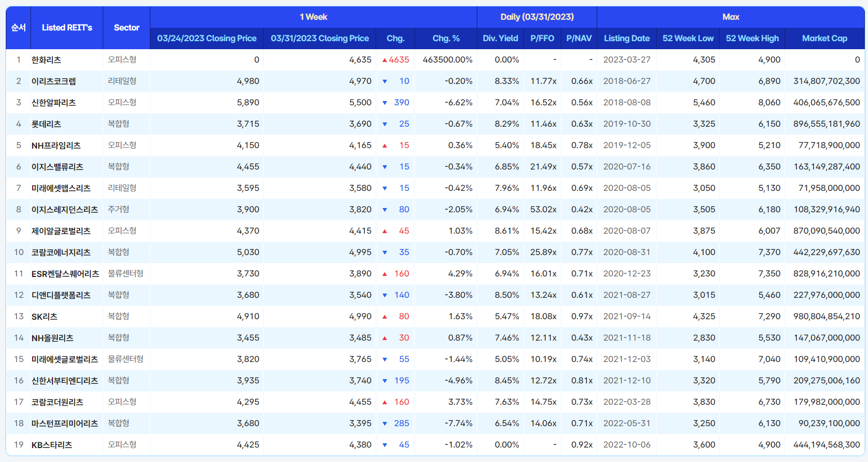Click the 8.61% dividend yield value
868x462 pixels.
tap(507, 231)
